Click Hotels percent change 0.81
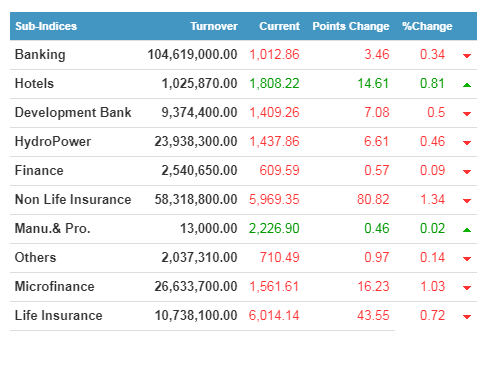Screen dimensions: 483x372 tap(432, 84)
